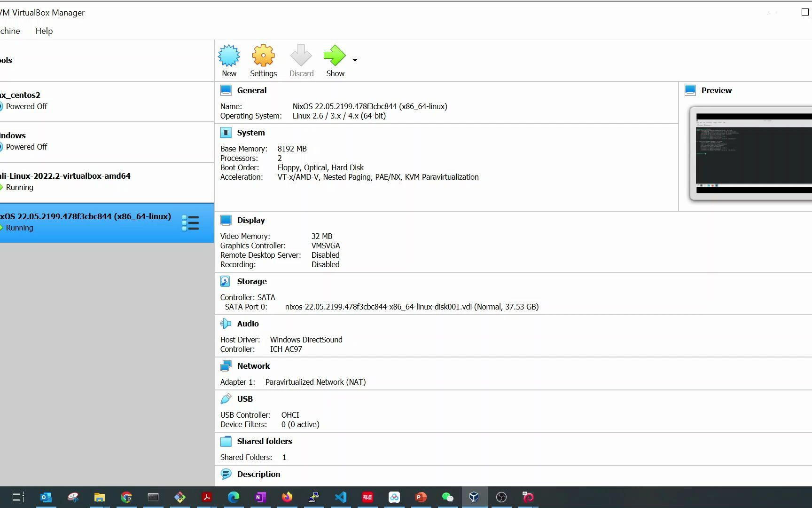The width and height of the screenshot is (812, 508).
Task: Click the General section monitor icon
Action: coord(226,90)
